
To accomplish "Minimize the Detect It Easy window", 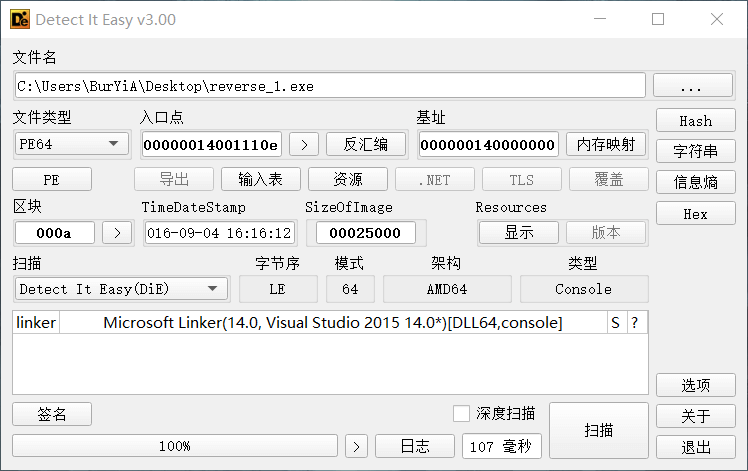I will (x=600, y=19).
